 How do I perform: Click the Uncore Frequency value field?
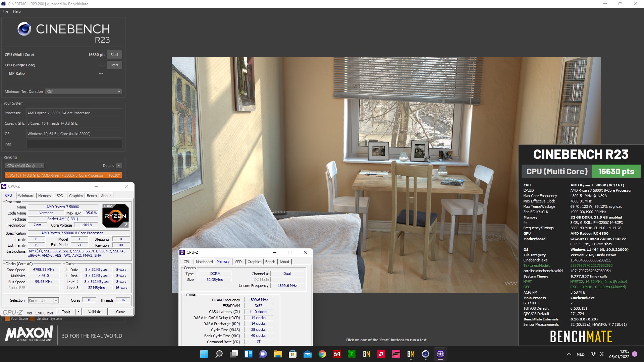pyautogui.click(x=287, y=286)
